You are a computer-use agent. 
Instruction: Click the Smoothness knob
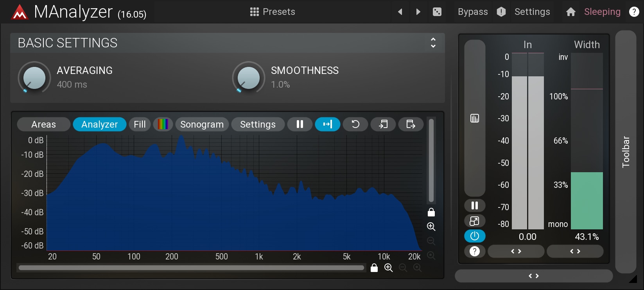249,77
